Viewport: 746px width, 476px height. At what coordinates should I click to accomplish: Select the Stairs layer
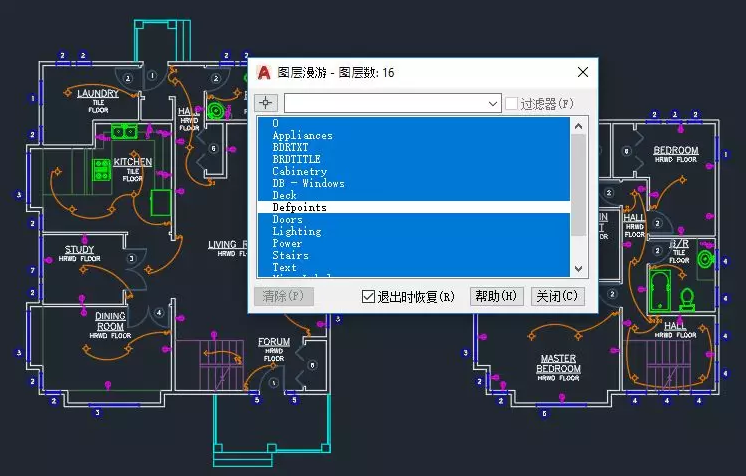pyautogui.click(x=413, y=255)
